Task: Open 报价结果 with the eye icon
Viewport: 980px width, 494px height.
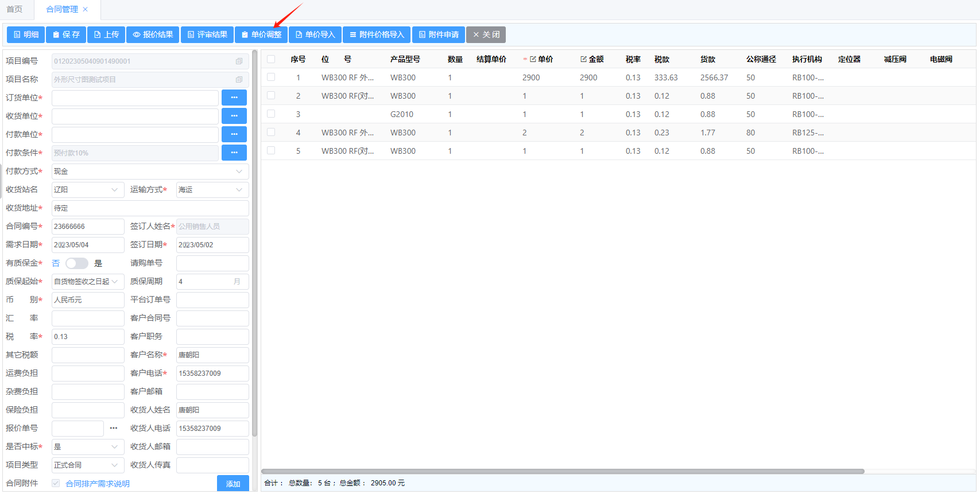Action: tap(153, 35)
